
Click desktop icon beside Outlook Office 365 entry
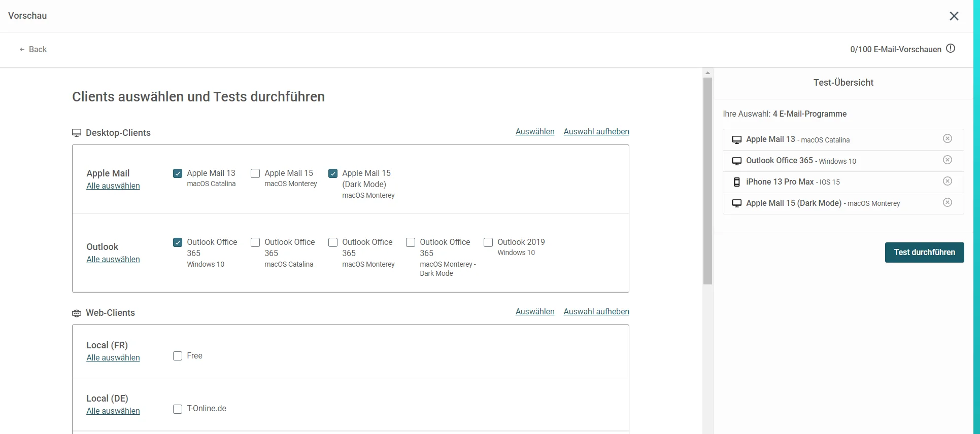point(736,161)
